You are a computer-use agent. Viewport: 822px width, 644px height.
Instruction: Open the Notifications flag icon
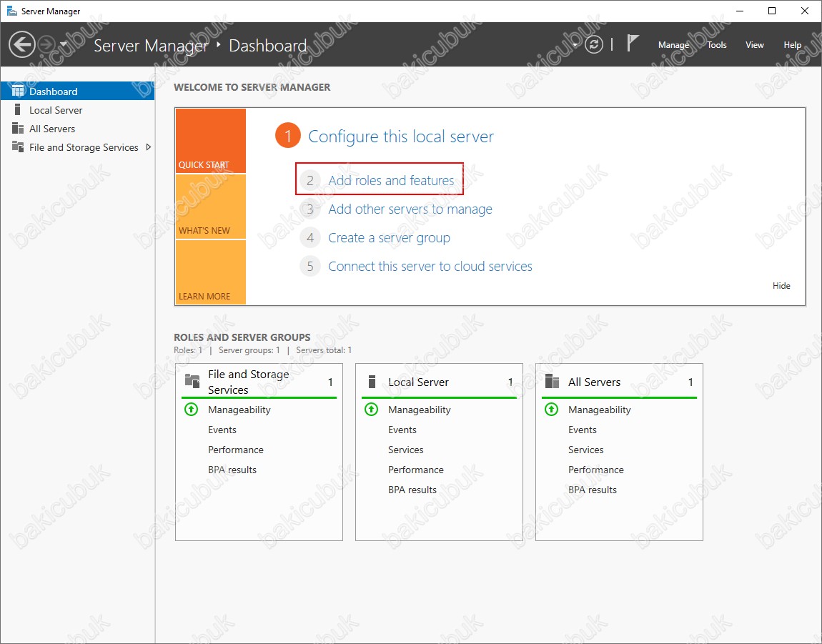(633, 44)
